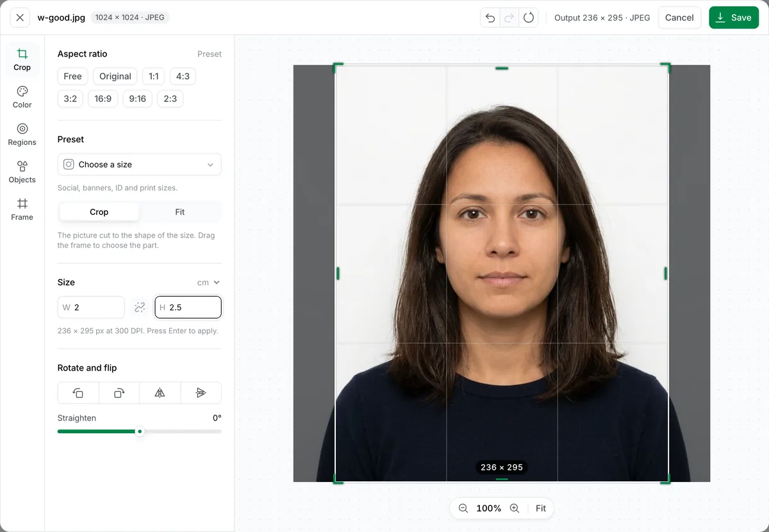This screenshot has width=769, height=532.
Task: Open the Choose a size preset dropdown
Action: pos(139,165)
